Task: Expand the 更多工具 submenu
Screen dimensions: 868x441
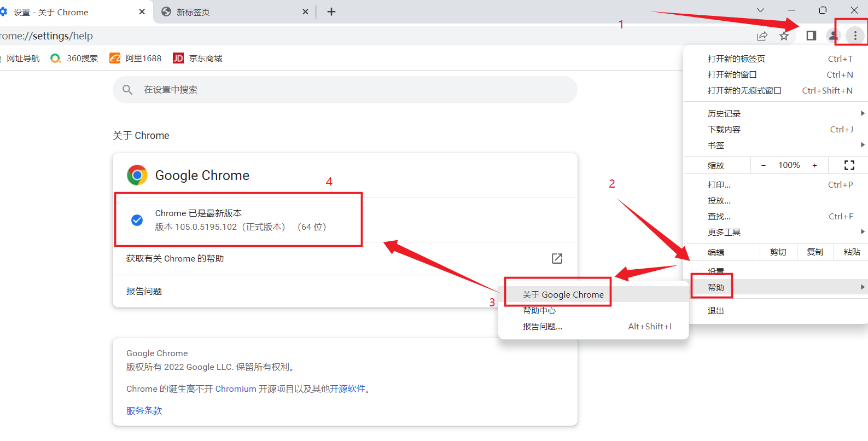Action: [x=777, y=232]
